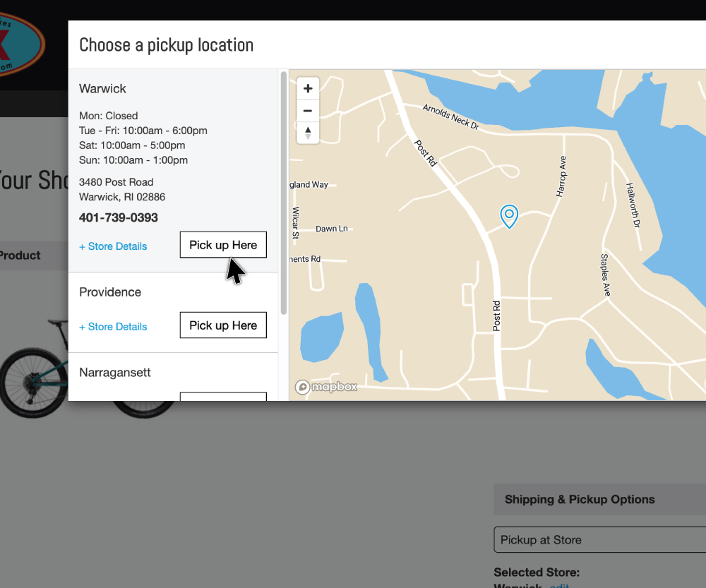Choose Providence with Pick up Here
Viewport: 706px width, 588px height.
223,325
